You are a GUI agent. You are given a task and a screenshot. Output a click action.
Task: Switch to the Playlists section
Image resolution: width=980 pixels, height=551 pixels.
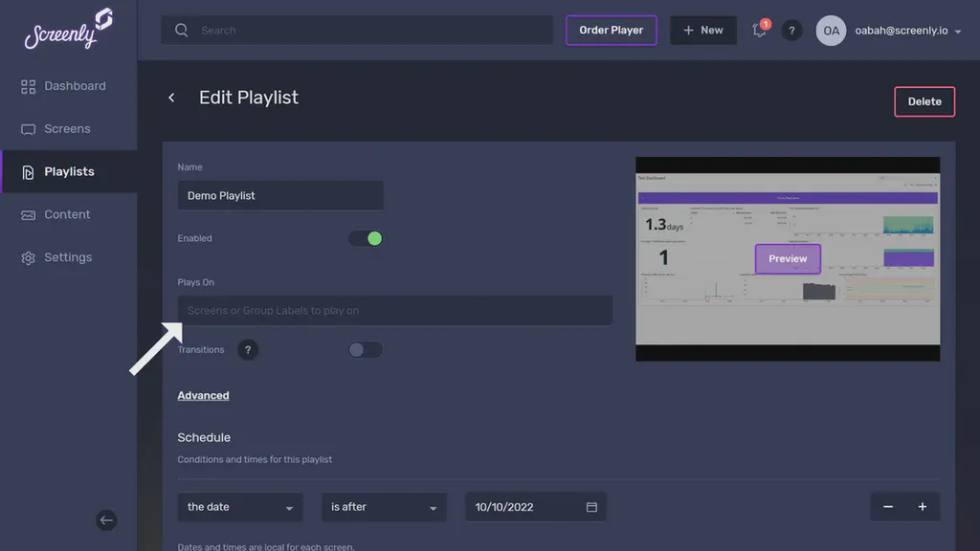[69, 171]
